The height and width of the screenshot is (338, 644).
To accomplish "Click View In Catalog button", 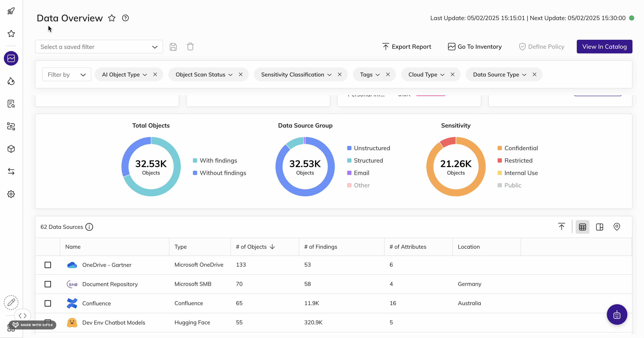I will click(604, 47).
